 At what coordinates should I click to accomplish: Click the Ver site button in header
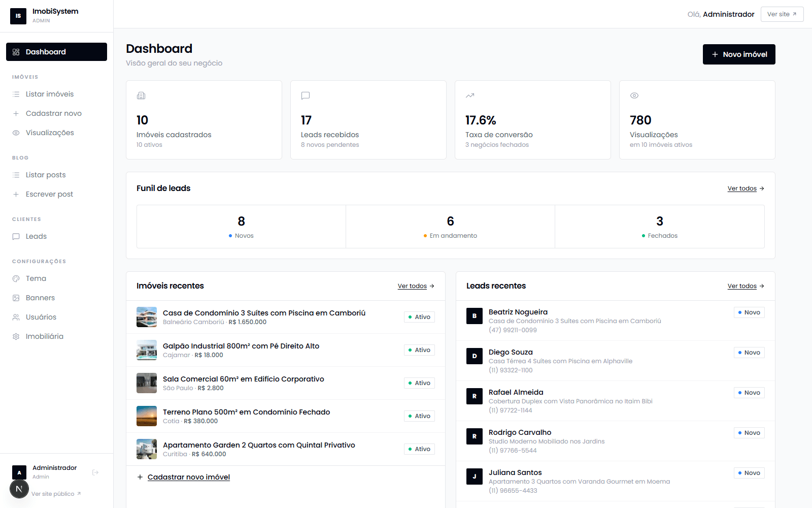782,14
